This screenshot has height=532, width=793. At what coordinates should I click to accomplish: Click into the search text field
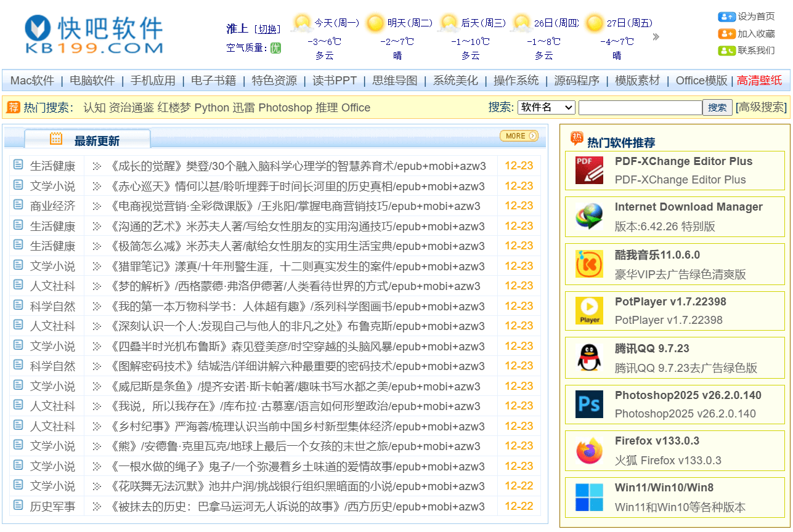coord(640,107)
